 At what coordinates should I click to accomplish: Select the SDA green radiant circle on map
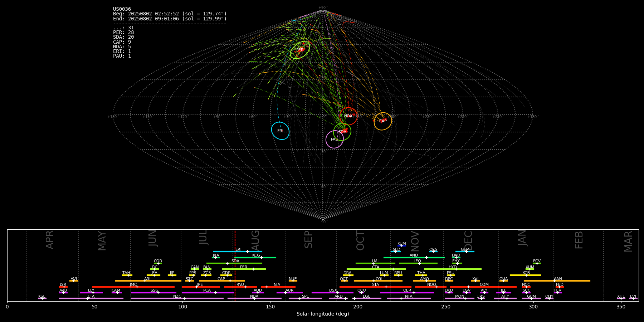(342, 132)
